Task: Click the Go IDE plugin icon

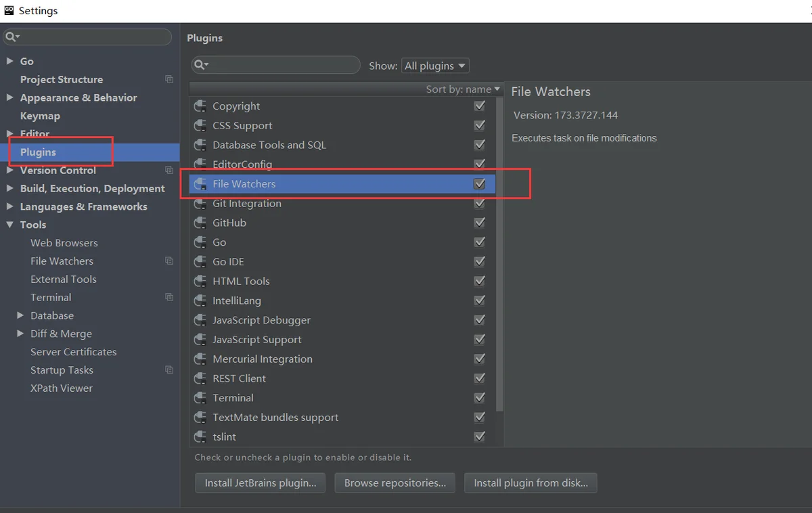Action: 200,262
